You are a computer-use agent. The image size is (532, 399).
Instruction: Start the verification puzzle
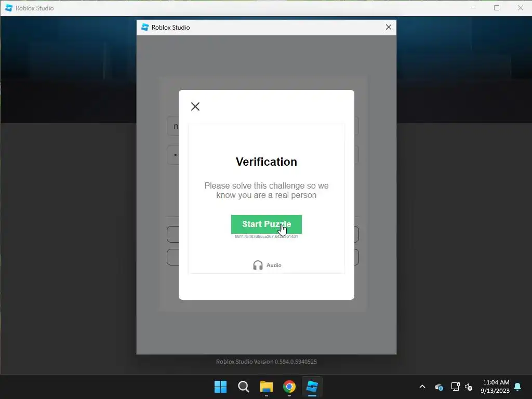267,224
